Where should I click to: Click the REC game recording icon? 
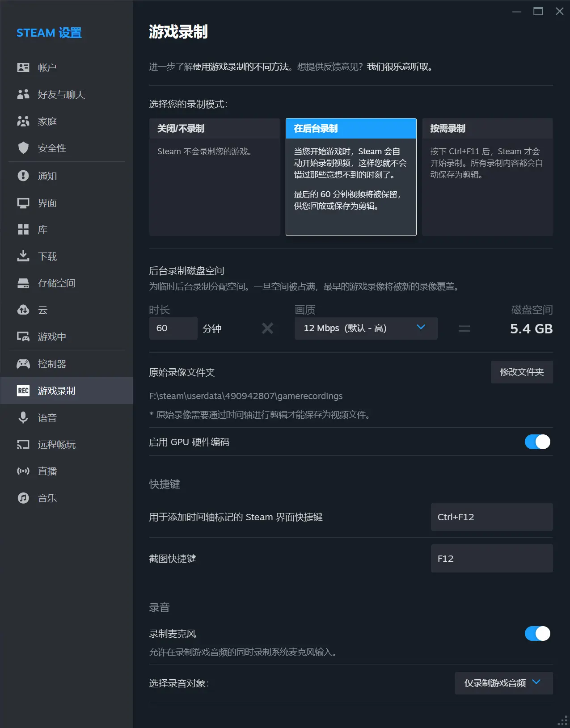(23, 391)
